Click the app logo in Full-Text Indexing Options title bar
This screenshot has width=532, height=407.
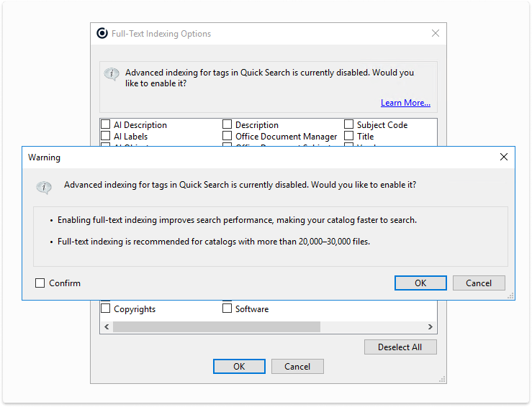[x=102, y=33]
